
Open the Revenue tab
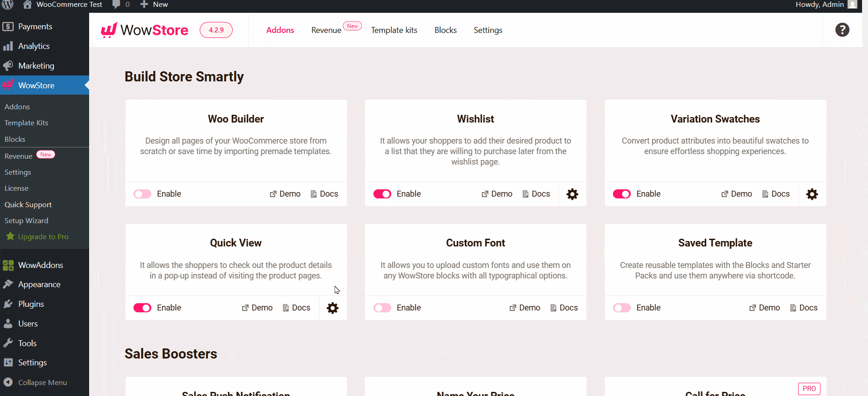[x=326, y=30]
